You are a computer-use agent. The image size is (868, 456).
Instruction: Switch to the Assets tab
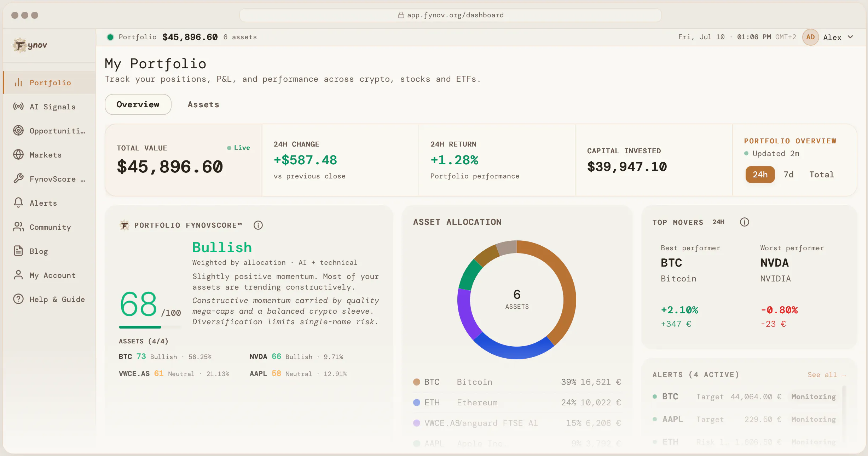tap(203, 104)
